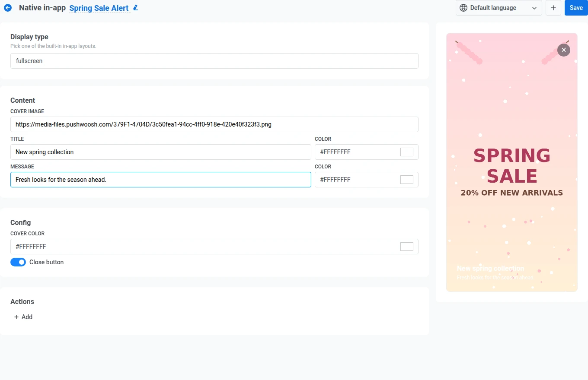Click 'Pick one of the built-in in-app layouts.' text

(53, 46)
